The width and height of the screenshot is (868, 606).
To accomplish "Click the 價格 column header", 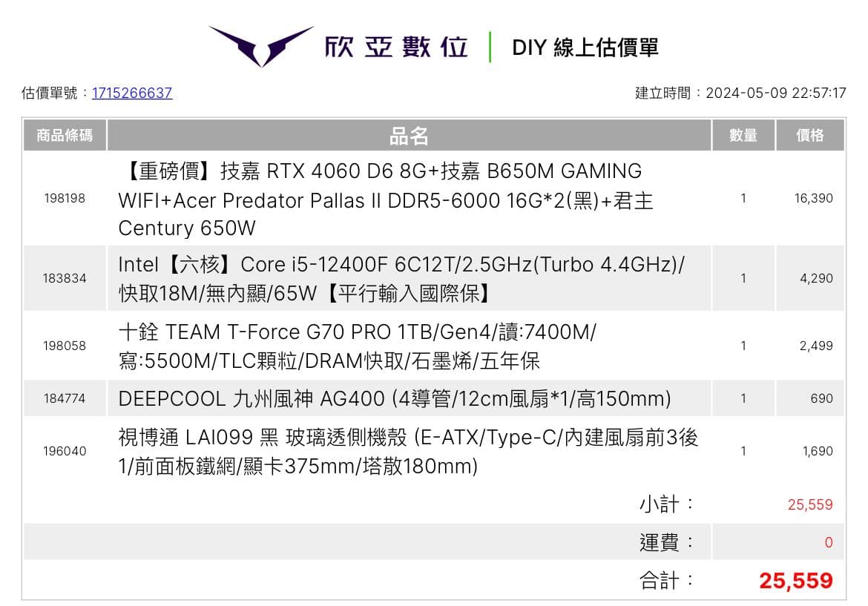I will [x=809, y=136].
